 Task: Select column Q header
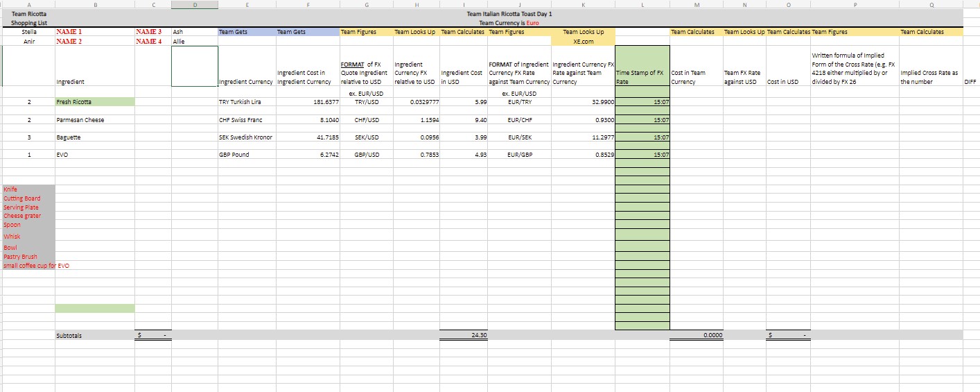coord(931,4)
